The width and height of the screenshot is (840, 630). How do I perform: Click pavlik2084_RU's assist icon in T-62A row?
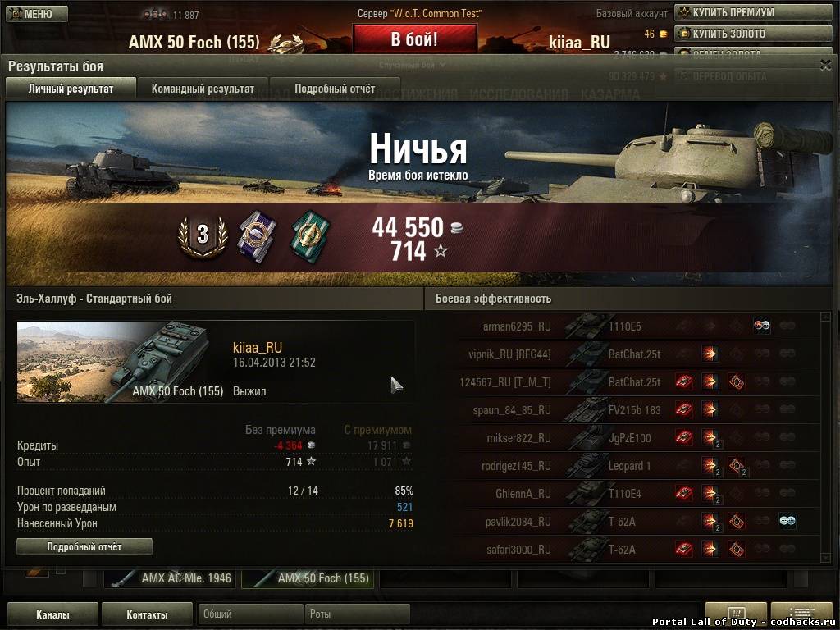[787, 521]
